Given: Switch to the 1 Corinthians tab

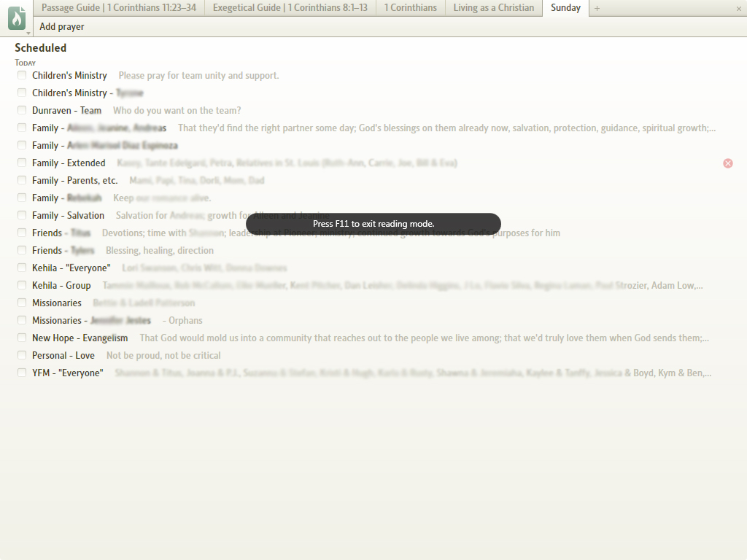Looking at the screenshot, I should pyautogui.click(x=410, y=8).
